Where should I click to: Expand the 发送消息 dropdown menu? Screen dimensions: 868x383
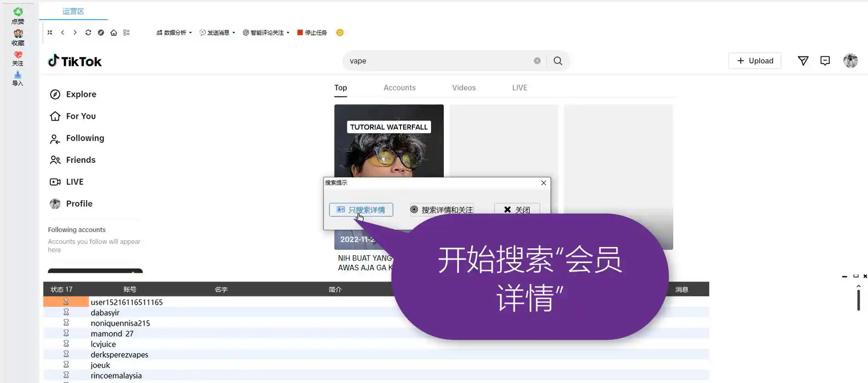tap(217, 33)
